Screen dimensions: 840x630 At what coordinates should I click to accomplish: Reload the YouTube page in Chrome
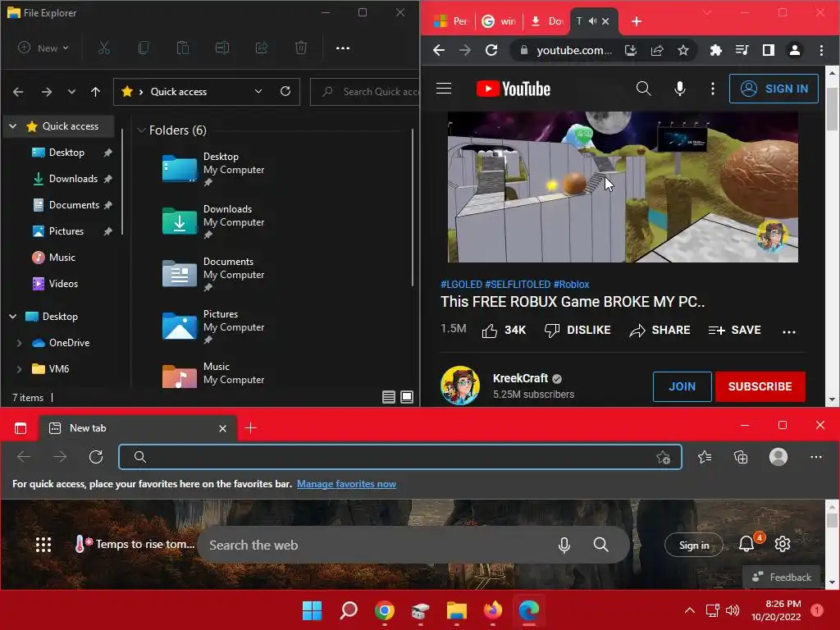[491, 50]
